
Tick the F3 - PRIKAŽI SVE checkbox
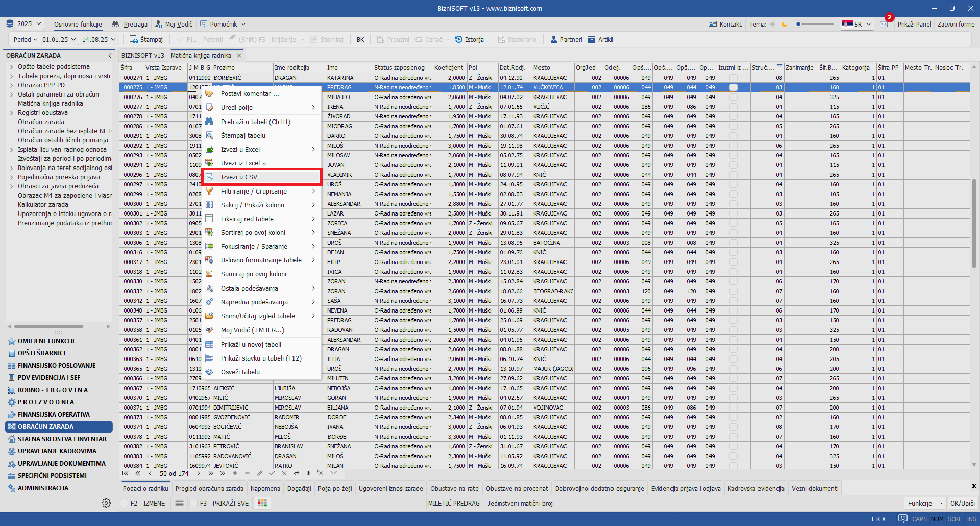click(193, 503)
